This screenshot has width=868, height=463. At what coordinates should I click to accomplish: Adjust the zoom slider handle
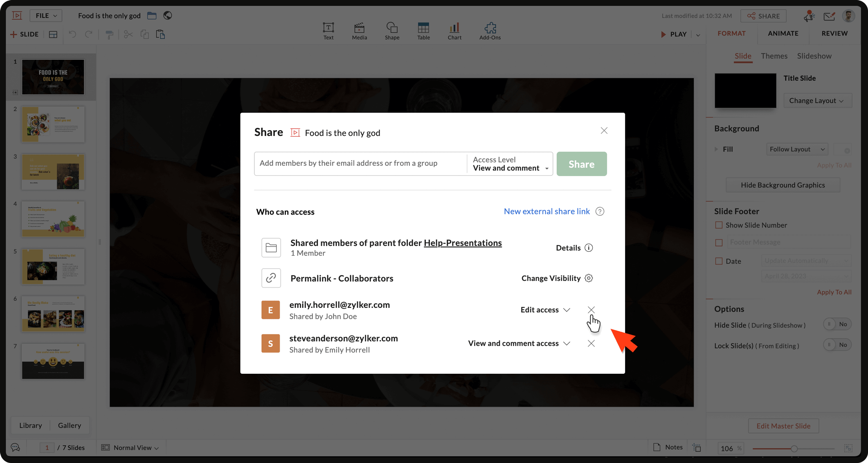tap(794, 449)
